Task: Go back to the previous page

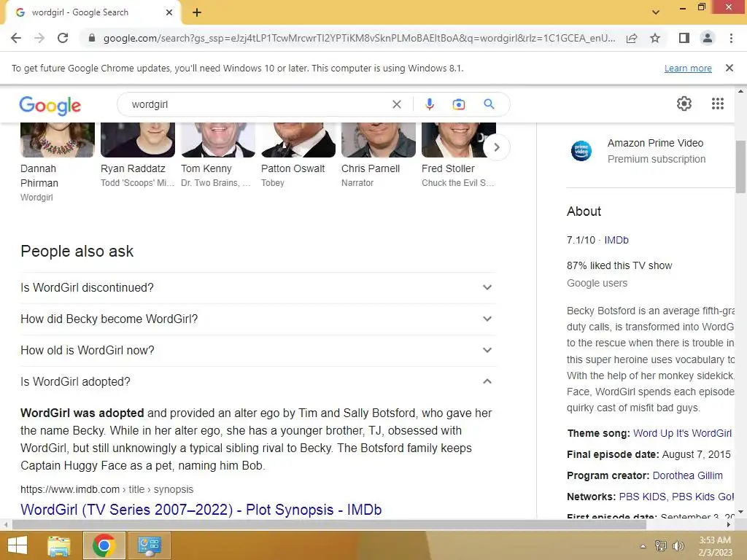Action: (16, 38)
